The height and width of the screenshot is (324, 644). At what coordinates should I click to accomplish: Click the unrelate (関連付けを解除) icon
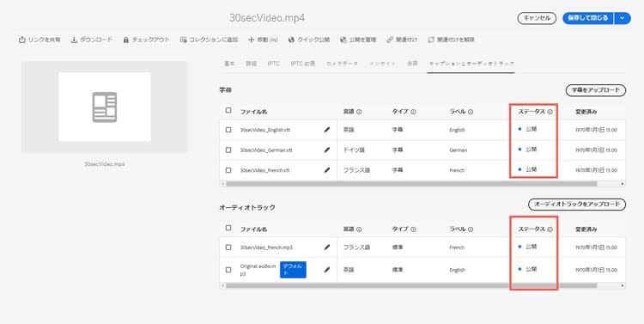(x=431, y=40)
